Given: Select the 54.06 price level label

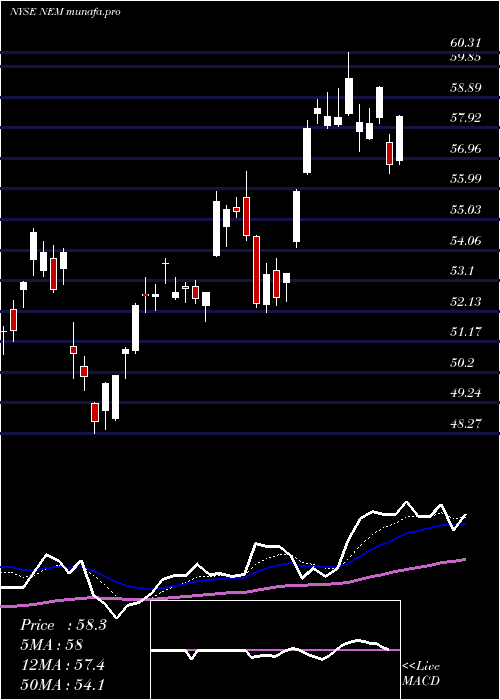Looking at the screenshot, I should click(466, 241).
